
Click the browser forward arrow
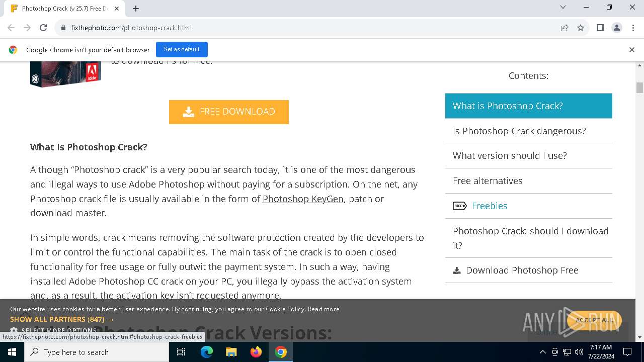click(27, 28)
